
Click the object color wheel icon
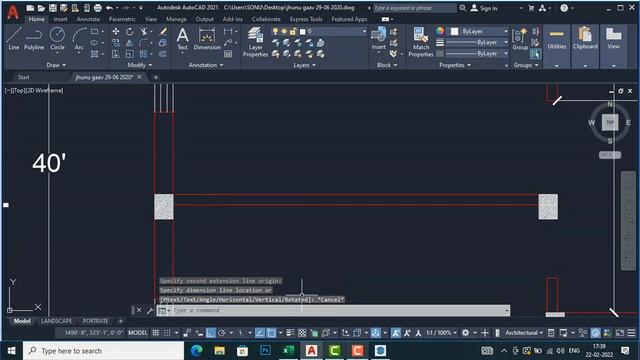coord(440,31)
